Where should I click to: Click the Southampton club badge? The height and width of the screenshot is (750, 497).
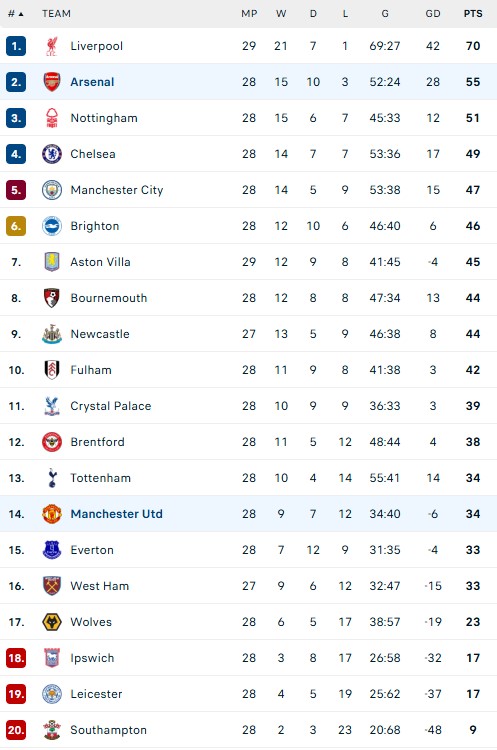click(52, 730)
